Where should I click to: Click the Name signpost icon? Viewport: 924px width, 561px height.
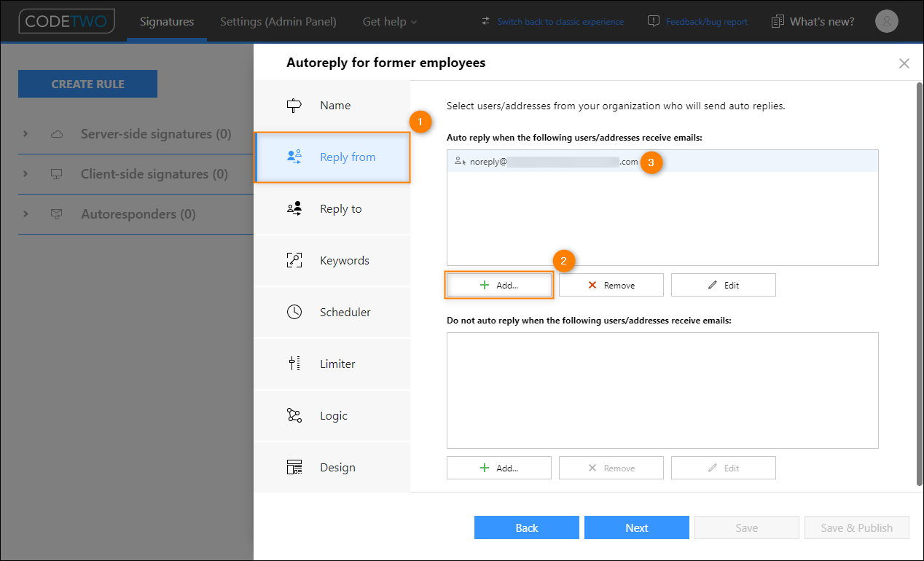[294, 106]
